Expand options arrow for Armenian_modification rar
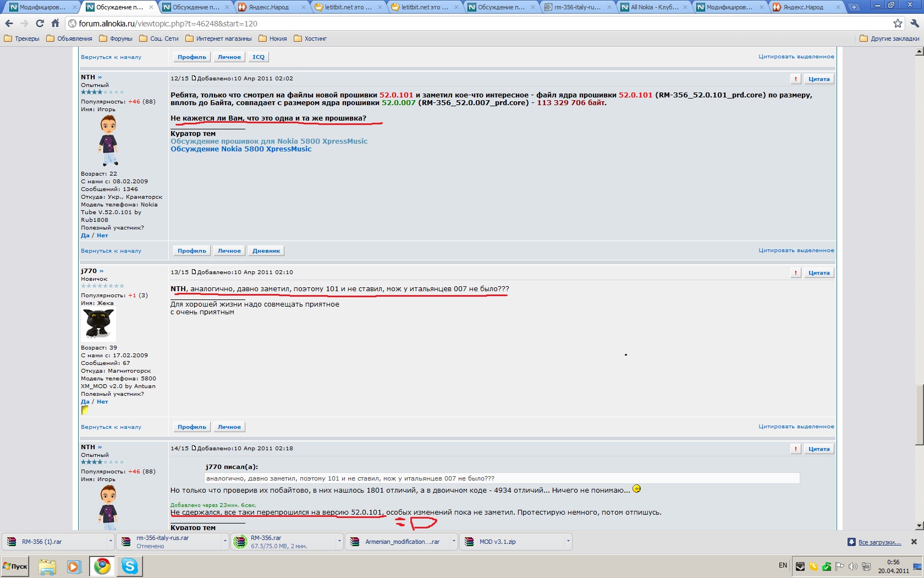This screenshot has height=578, width=924. click(x=453, y=542)
